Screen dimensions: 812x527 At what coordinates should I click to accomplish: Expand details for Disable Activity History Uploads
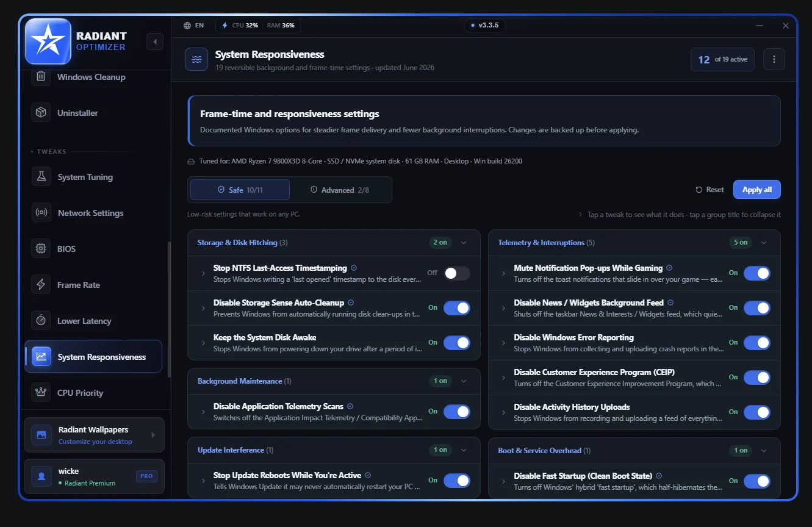tap(503, 412)
